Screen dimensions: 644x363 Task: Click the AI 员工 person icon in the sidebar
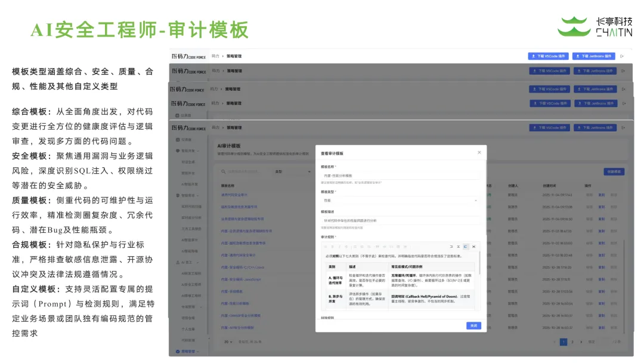[x=178, y=262]
